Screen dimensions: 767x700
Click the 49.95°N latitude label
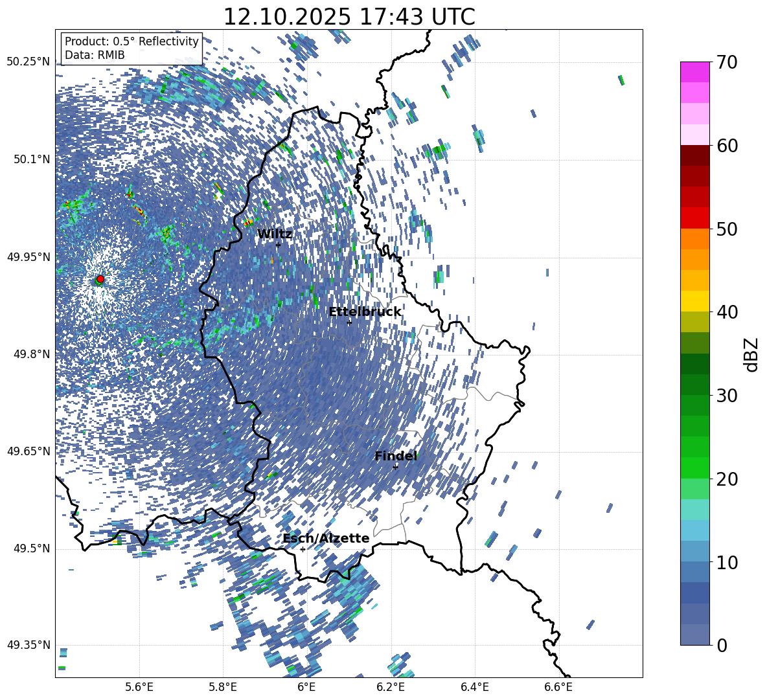[x=29, y=256]
